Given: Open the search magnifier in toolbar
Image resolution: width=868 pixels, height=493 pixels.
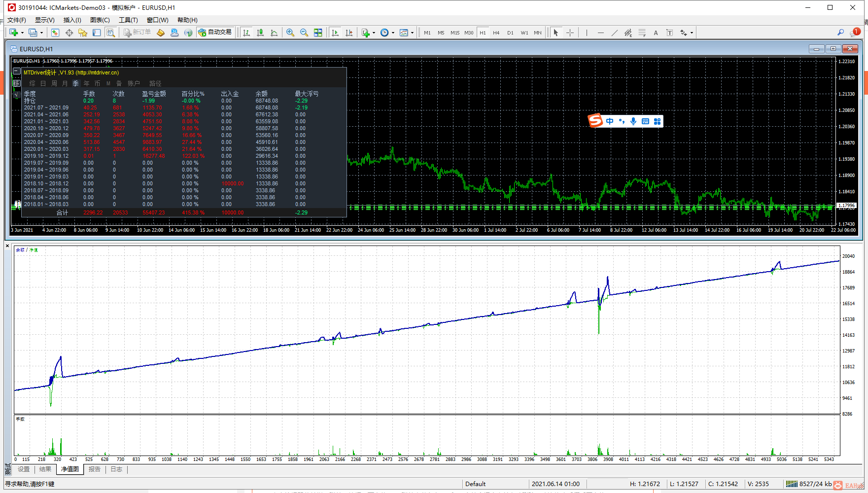Looking at the screenshot, I should [x=840, y=33].
